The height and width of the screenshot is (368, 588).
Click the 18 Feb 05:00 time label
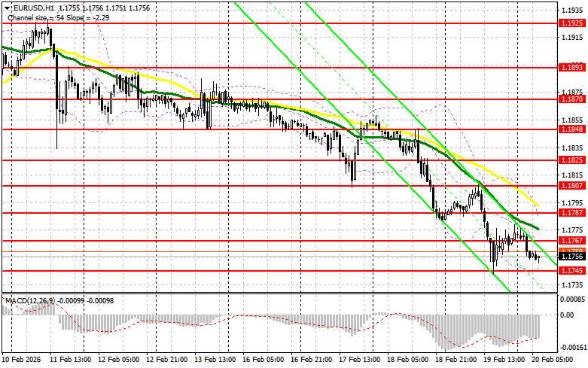point(407,360)
